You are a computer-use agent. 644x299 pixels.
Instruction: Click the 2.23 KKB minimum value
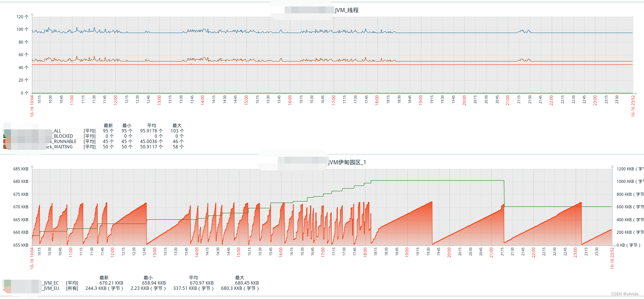tap(148, 288)
